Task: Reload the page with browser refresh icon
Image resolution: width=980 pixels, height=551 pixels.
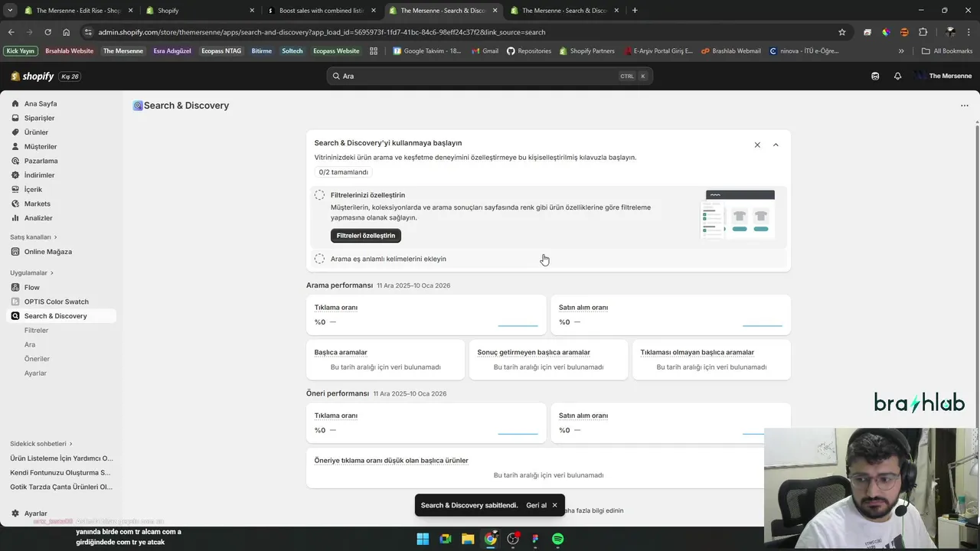Action: (x=47, y=32)
